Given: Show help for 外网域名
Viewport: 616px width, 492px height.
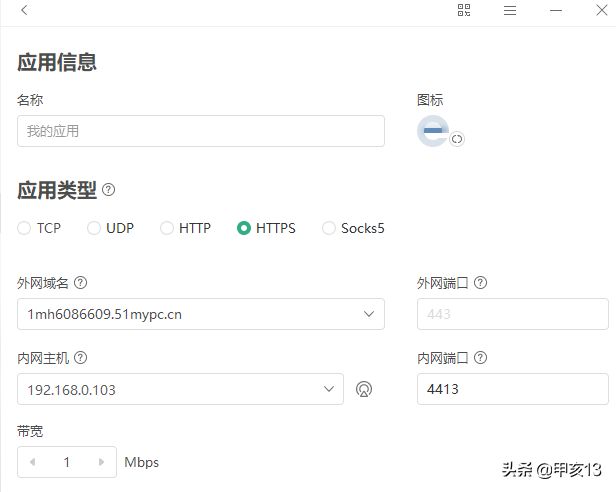Looking at the screenshot, I should pyautogui.click(x=81, y=283).
